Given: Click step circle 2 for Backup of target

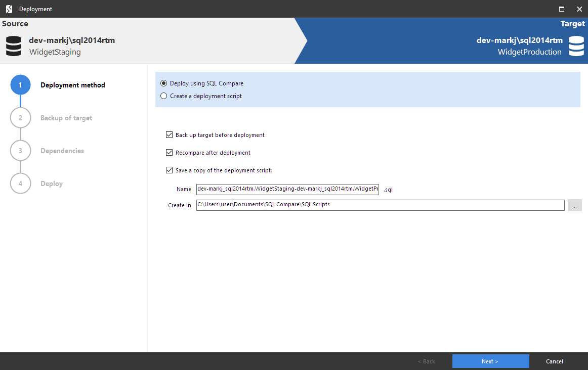Looking at the screenshot, I should [x=20, y=117].
